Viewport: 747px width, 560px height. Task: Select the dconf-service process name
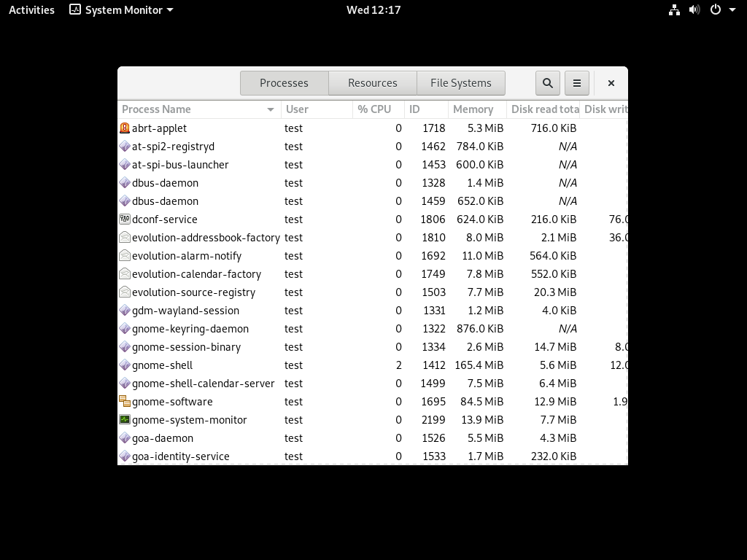click(x=165, y=219)
